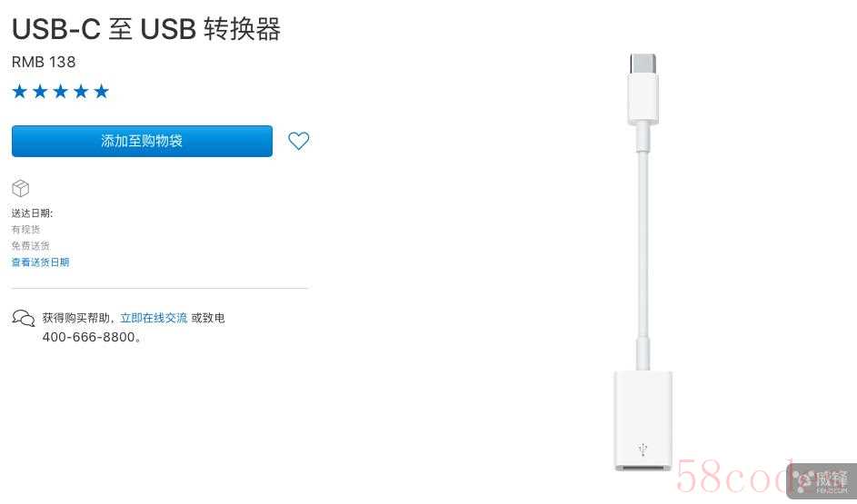Click the 添加至购物袋 button
Screen dimensions: 857x504
click(142, 141)
